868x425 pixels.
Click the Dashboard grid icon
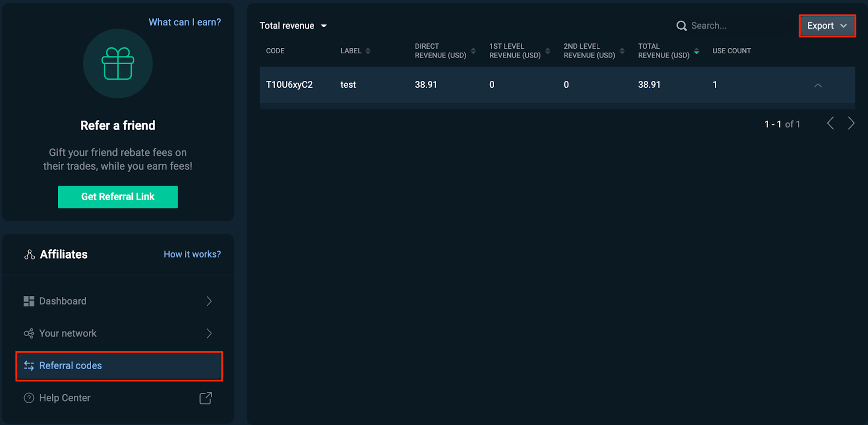coord(29,301)
